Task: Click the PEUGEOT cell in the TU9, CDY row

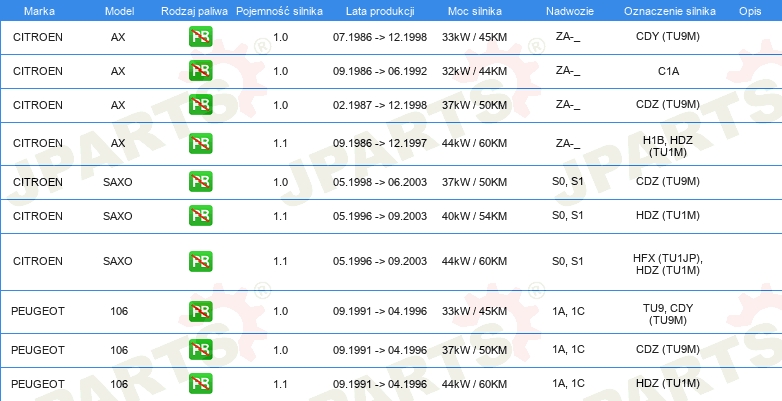Action: pyautogui.click(x=38, y=311)
